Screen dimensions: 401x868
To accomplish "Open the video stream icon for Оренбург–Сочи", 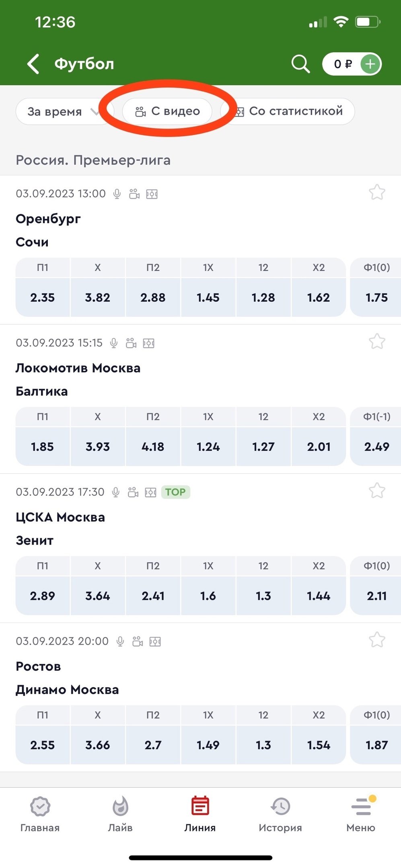I will (134, 194).
